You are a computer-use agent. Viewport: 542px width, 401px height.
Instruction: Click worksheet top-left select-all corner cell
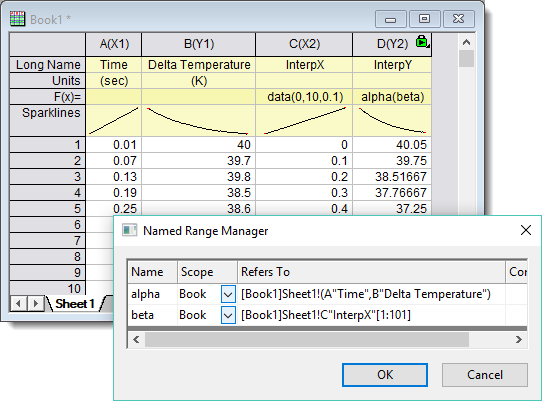[48, 44]
